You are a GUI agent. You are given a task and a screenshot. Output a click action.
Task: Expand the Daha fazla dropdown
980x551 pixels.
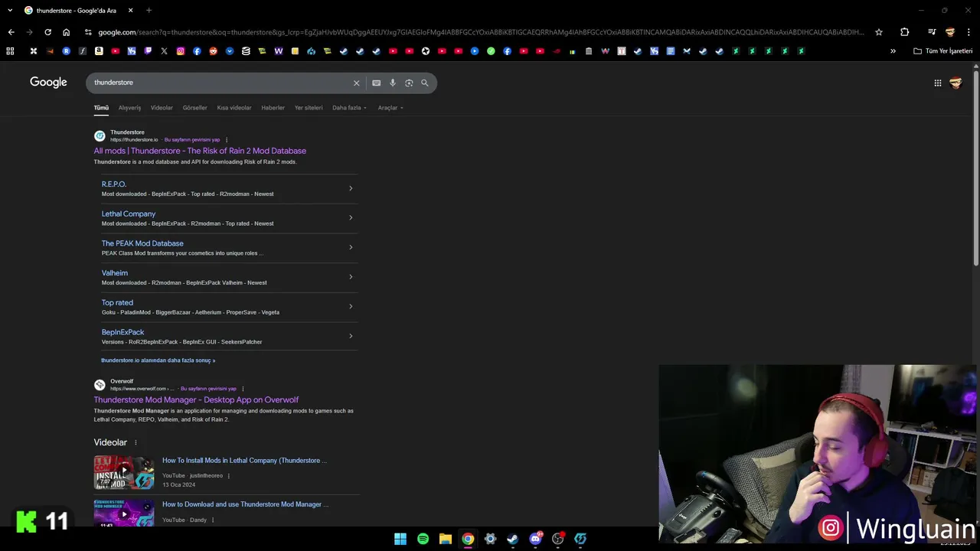[349, 108]
